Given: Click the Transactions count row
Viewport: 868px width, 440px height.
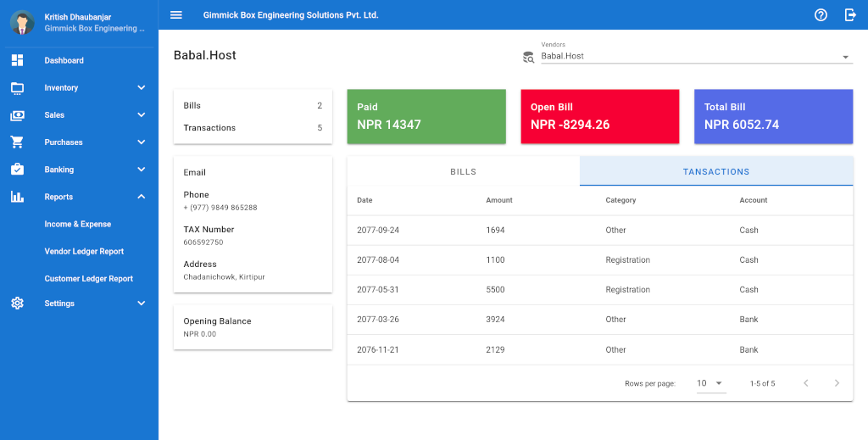Looking at the screenshot, I should [253, 128].
